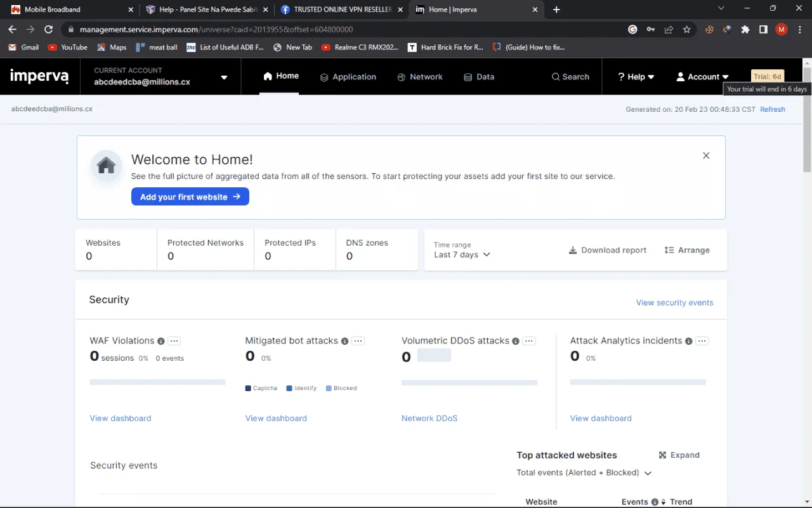Open the browser extensions puzzle icon
The width and height of the screenshot is (812, 508).
coord(745,29)
